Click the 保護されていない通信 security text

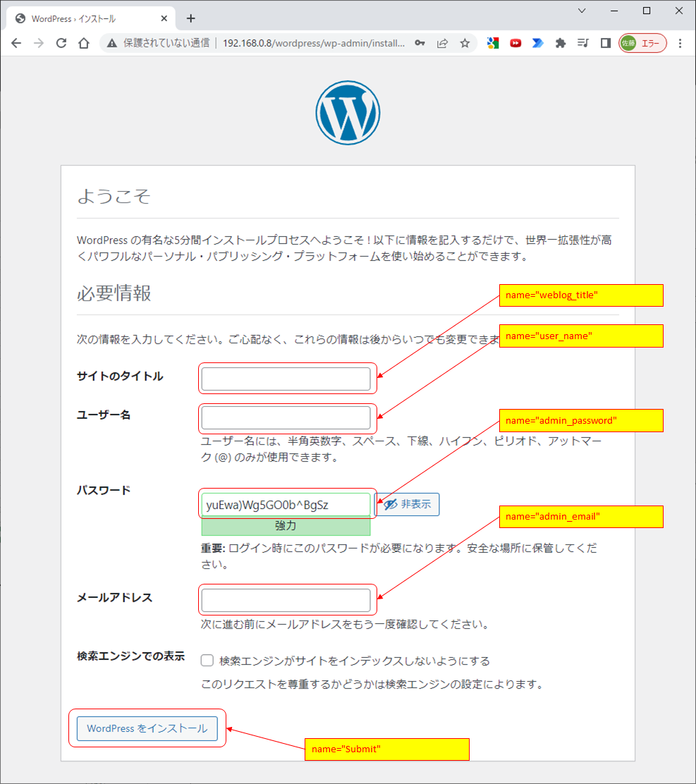[166, 44]
